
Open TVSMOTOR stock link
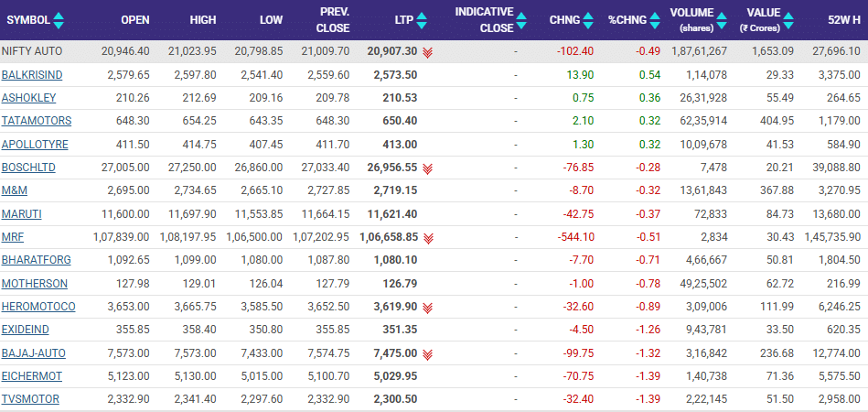30,398
